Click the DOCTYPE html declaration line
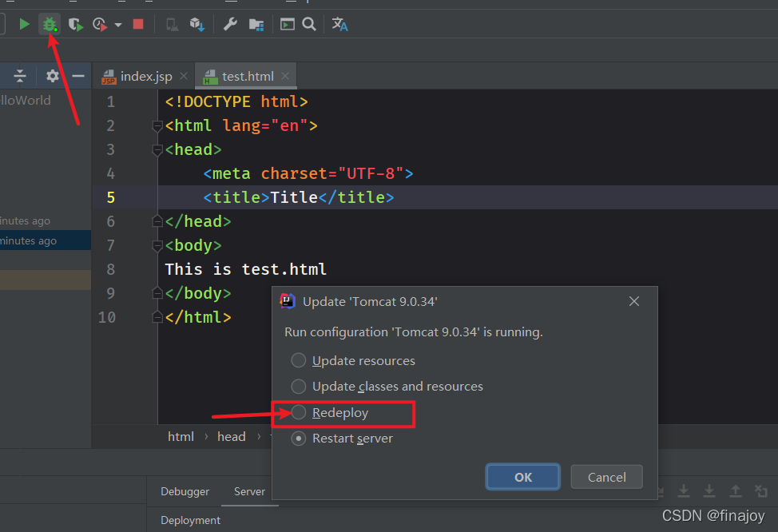Screen dimensions: 778x532 pos(236,101)
